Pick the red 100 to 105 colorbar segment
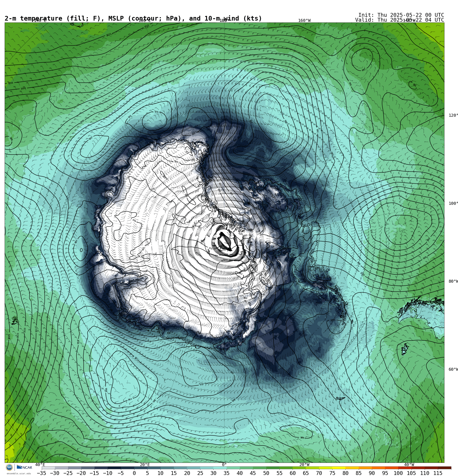 coord(405,468)
